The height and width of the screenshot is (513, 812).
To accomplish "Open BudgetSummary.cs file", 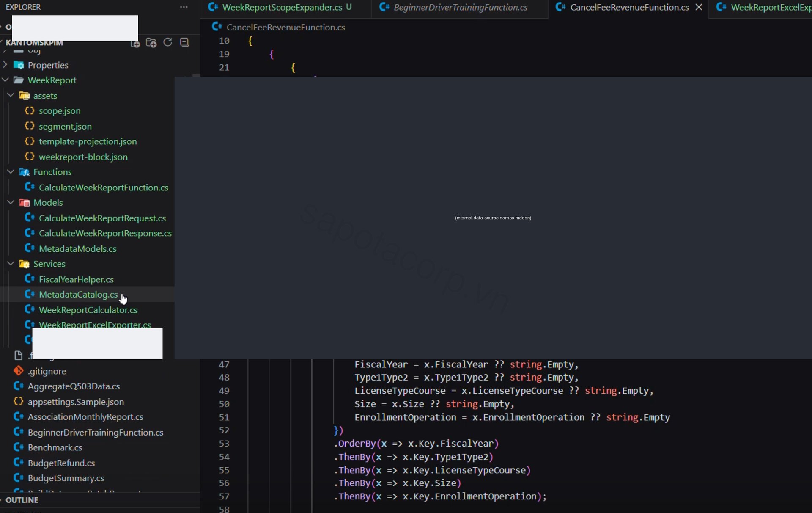I will (x=66, y=478).
